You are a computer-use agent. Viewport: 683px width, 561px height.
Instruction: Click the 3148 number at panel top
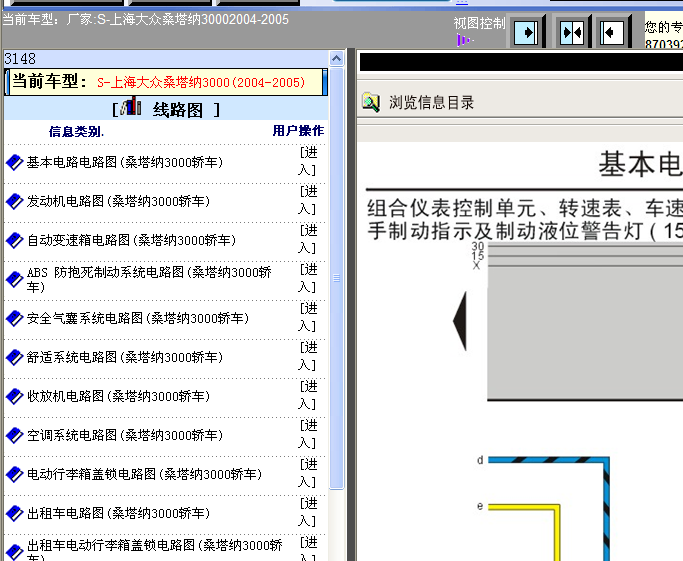(20, 58)
